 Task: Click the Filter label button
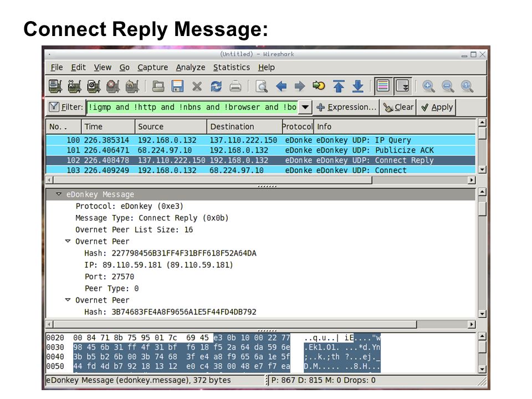pyautogui.click(x=65, y=107)
